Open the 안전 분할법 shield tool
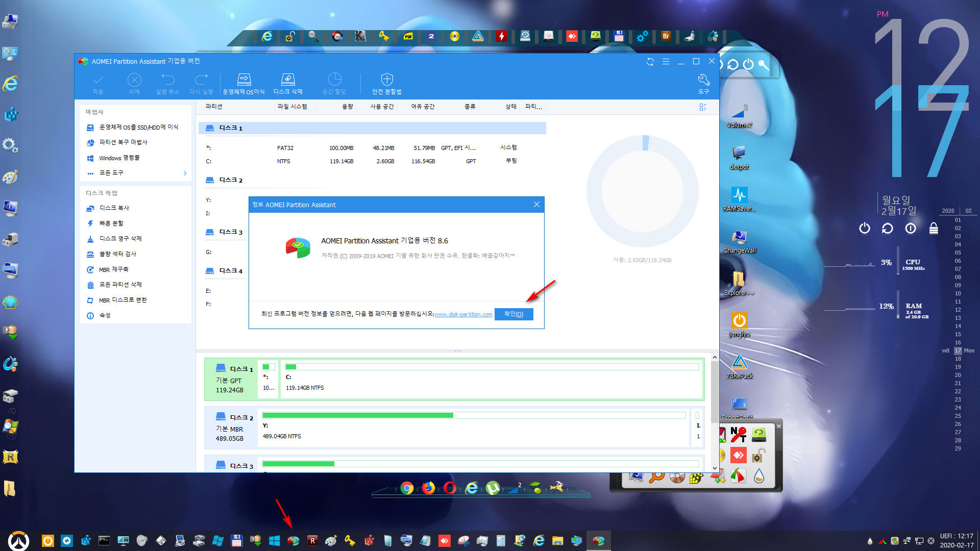The height and width of the screenshot is (551, 980). click(387, 84)
